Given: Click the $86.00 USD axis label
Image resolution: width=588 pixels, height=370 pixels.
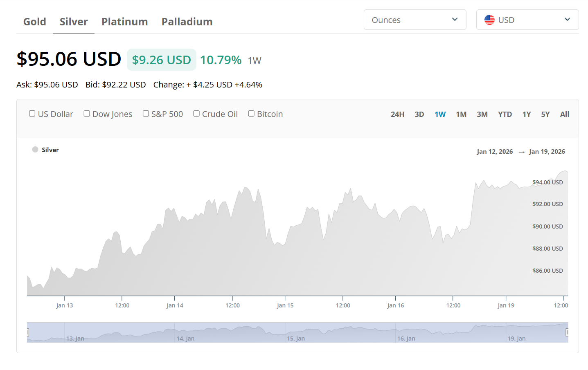Looking at the screenshot, I should [547, 271].
